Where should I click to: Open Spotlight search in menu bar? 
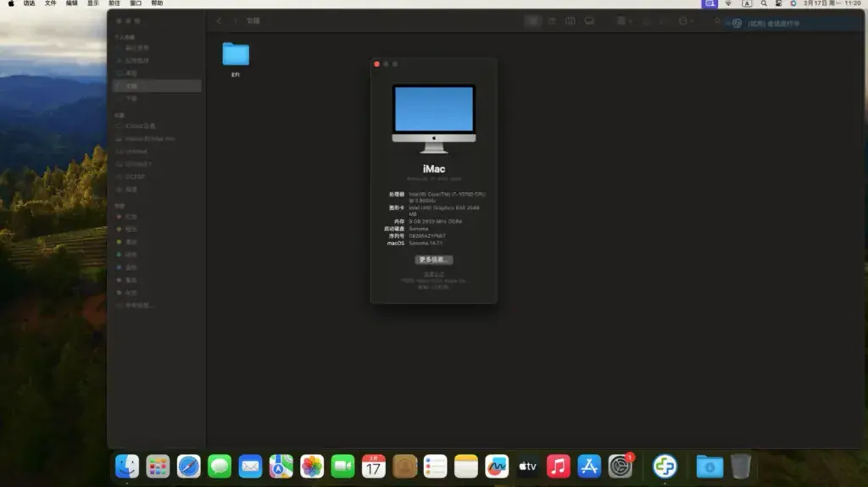(x=764, y=3)
